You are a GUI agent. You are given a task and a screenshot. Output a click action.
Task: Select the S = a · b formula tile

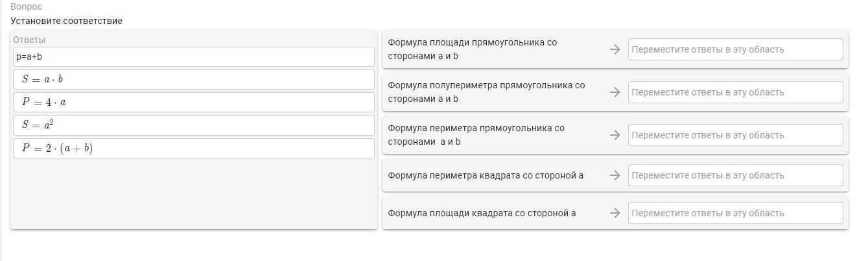click(x=193, y=79)
